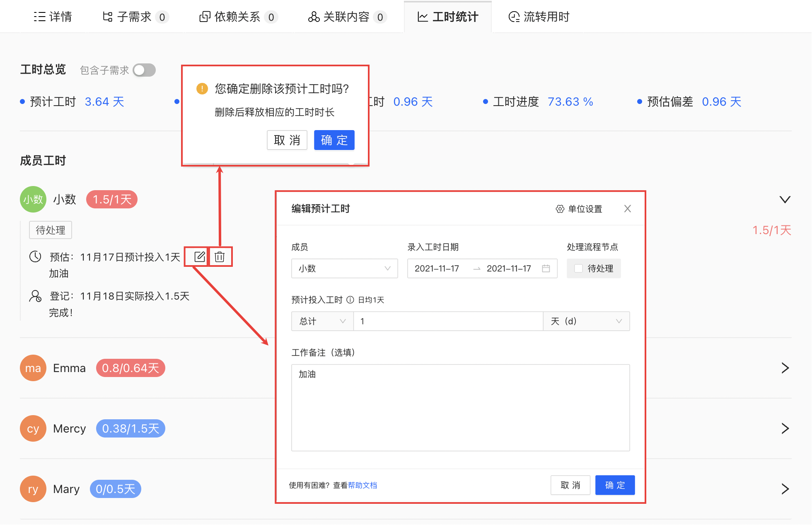Confirm deletion with 确定 in popover
The height and width of the screenshot is (527, 812).
pos(334,140)
